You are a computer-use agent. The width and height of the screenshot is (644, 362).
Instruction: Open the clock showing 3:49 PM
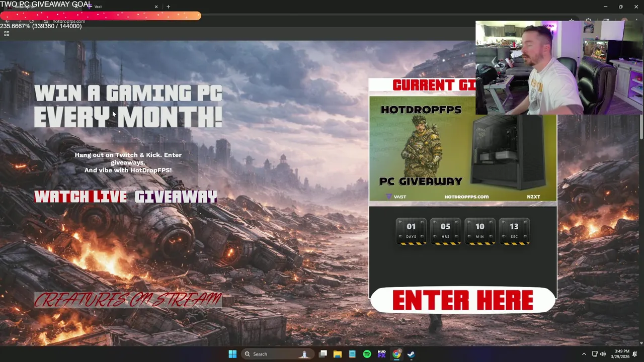tap(620, 354)
